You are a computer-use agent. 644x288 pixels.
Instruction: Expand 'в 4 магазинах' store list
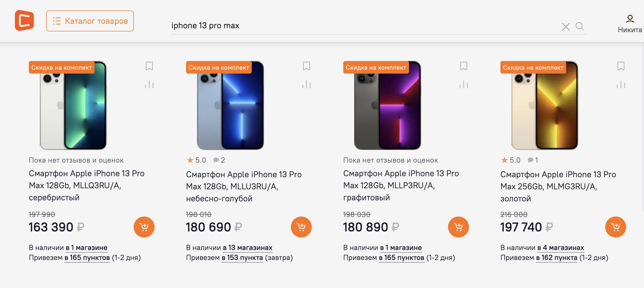pyautogui.click(x=561, y=248)
